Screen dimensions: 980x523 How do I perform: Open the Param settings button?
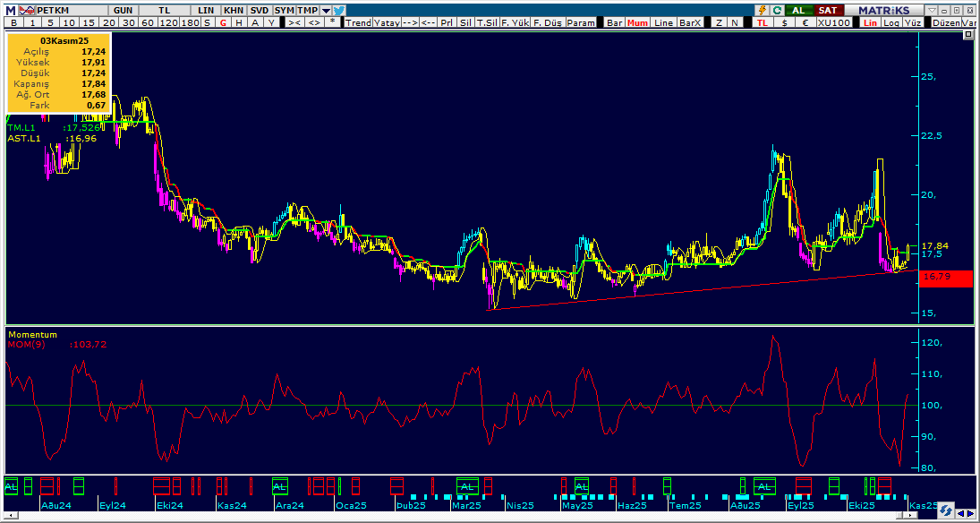581,21
